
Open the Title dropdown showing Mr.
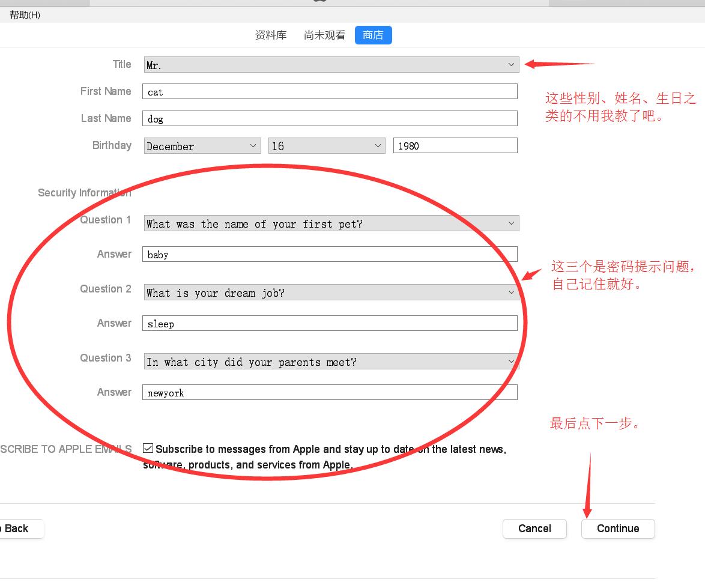pos(330,64)
